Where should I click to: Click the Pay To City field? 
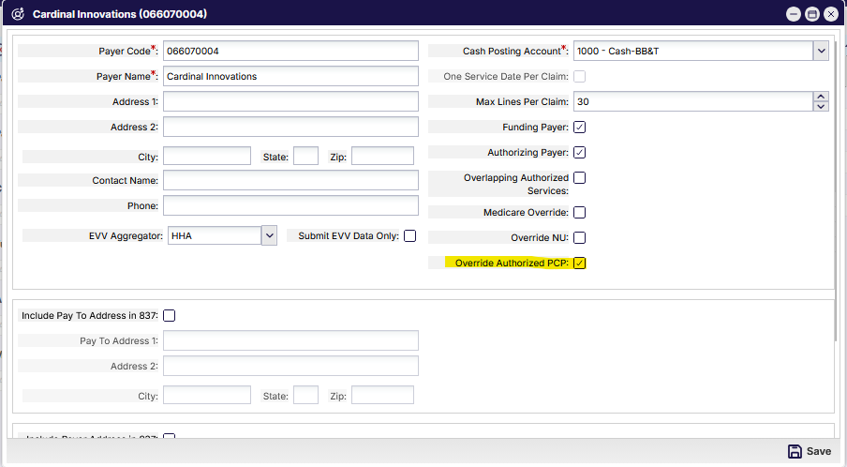(x=207, y=395)
